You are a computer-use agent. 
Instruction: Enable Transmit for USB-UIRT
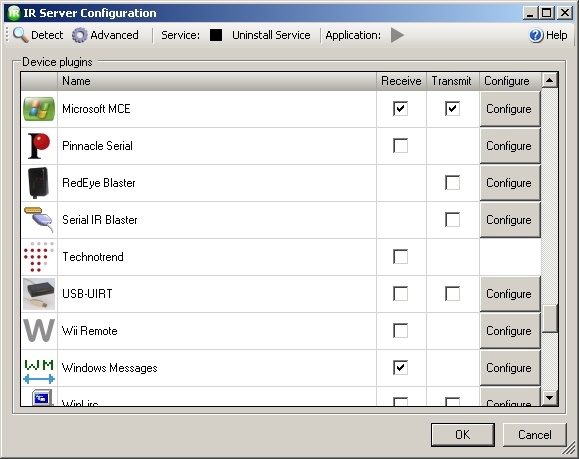click(x=452, y=294)
